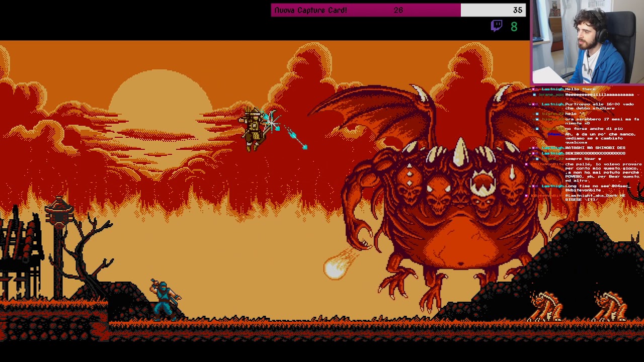Select the 'che palle, lo volevo provare' message
644x362 pixels.
[603, 172]
